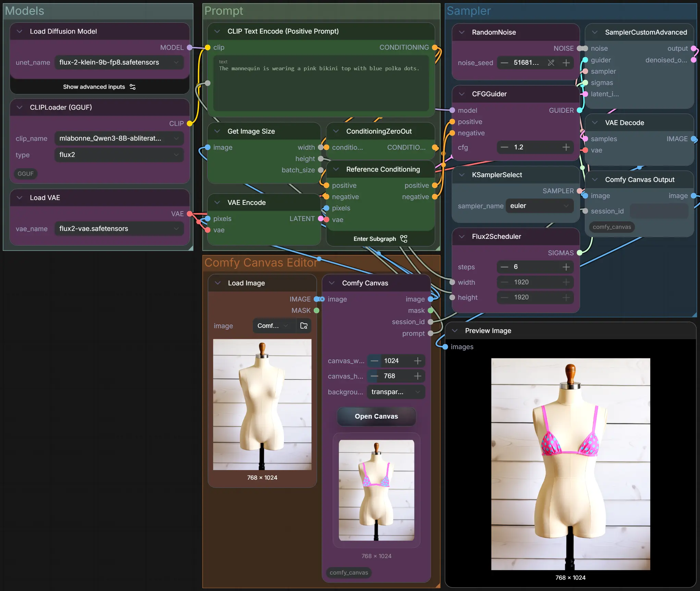Screen dimensions: 700x591
Task: Open the Load Image file dropdown
Action: pyautogui.click(x=274, y=326)
